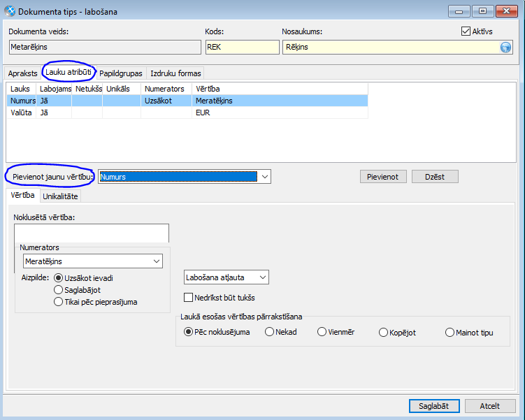This screenshot has width=525, height=420.
Task: Select the Uzsākot ievadi radio button
Action: (x=58, y=278)
